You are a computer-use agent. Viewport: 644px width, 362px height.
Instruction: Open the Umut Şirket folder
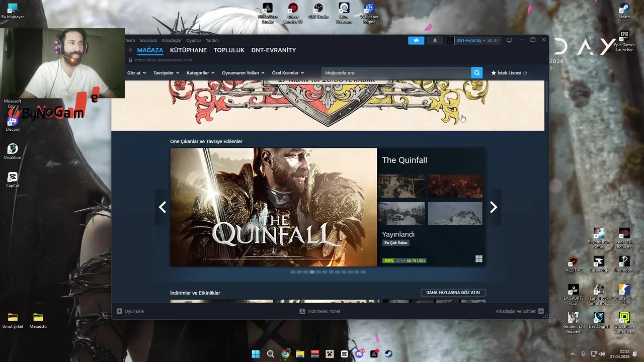tap(13, 320)
